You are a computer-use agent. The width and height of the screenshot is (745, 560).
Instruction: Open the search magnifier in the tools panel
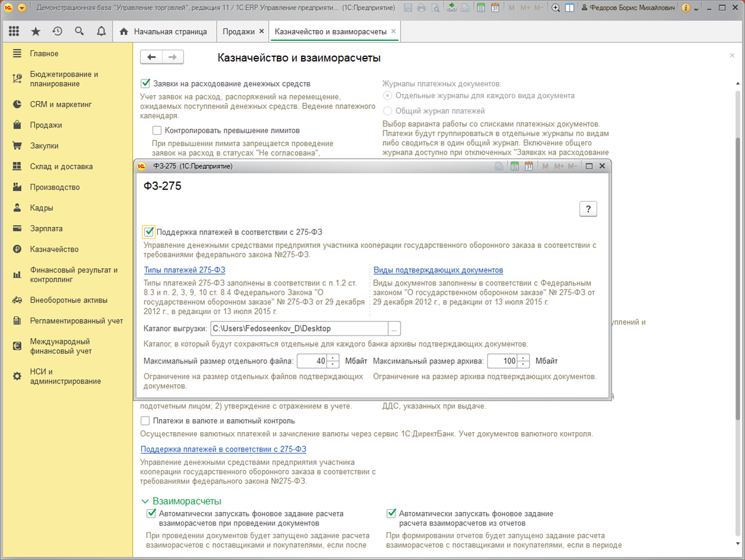click(x=79, y=31)
